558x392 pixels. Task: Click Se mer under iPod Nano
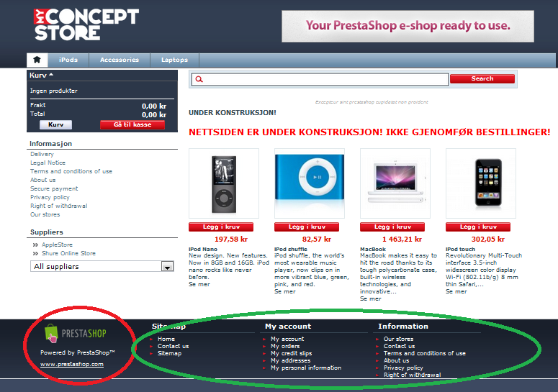(x=199, y=284)
